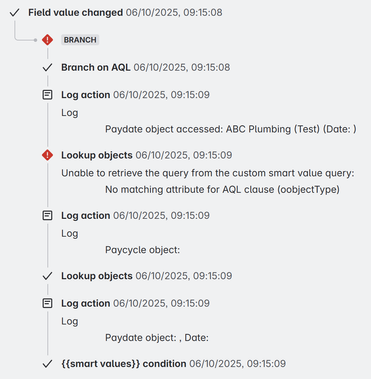Click the second Log action document icon
The width and height of the screenshot is (371, 379).
pos(48,216)
